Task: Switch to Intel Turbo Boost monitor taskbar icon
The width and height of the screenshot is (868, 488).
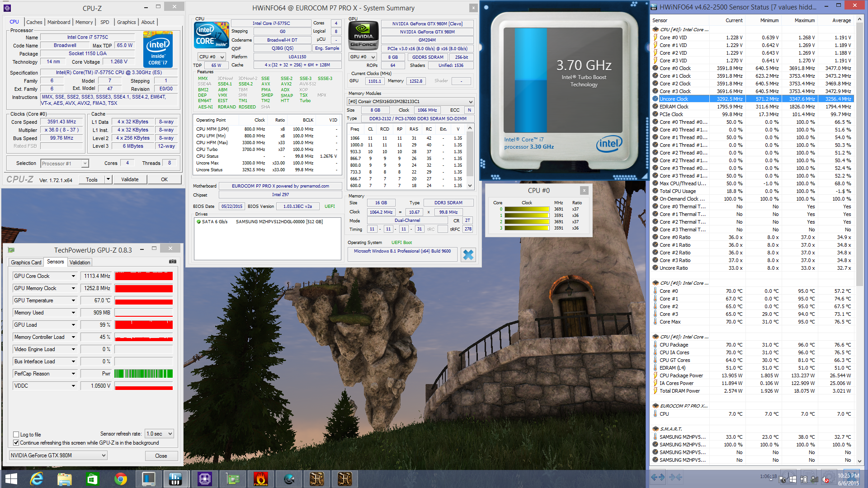Action: (148, 479)
